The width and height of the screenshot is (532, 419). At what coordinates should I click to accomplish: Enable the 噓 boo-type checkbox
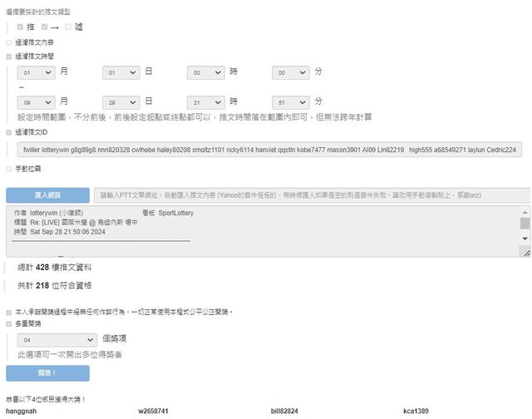point(68,27)
